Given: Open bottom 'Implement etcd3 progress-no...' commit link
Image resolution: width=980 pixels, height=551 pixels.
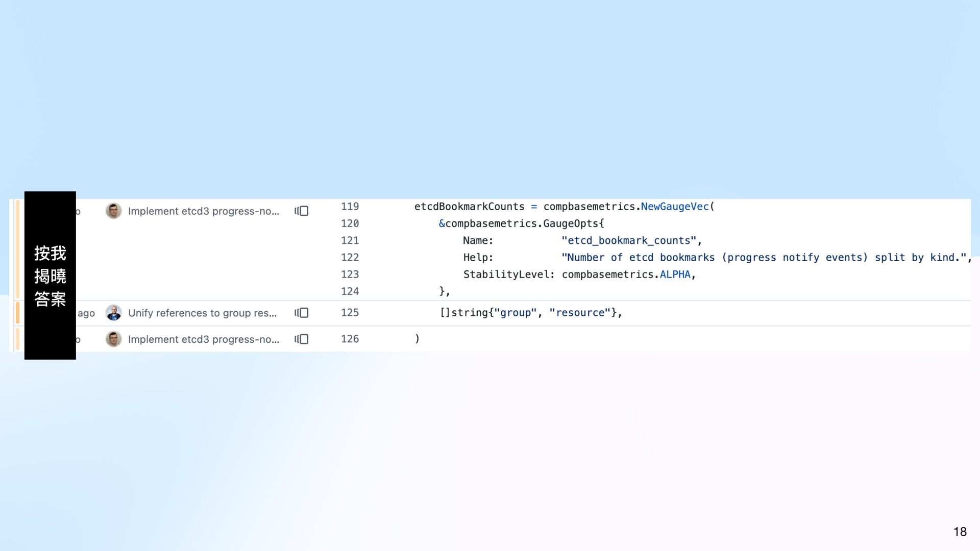Looking at the screenshot, I should pyautogui.click(x=203, y=339).
